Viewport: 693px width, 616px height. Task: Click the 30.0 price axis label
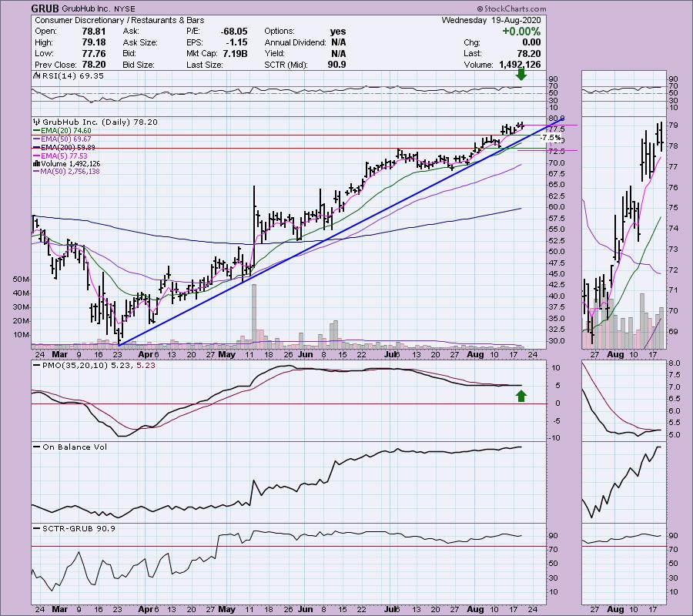[x=558, y=340]
